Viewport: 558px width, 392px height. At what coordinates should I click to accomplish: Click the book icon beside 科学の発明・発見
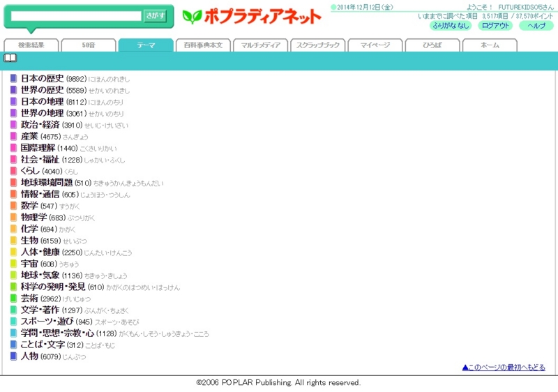click(13, 287)
